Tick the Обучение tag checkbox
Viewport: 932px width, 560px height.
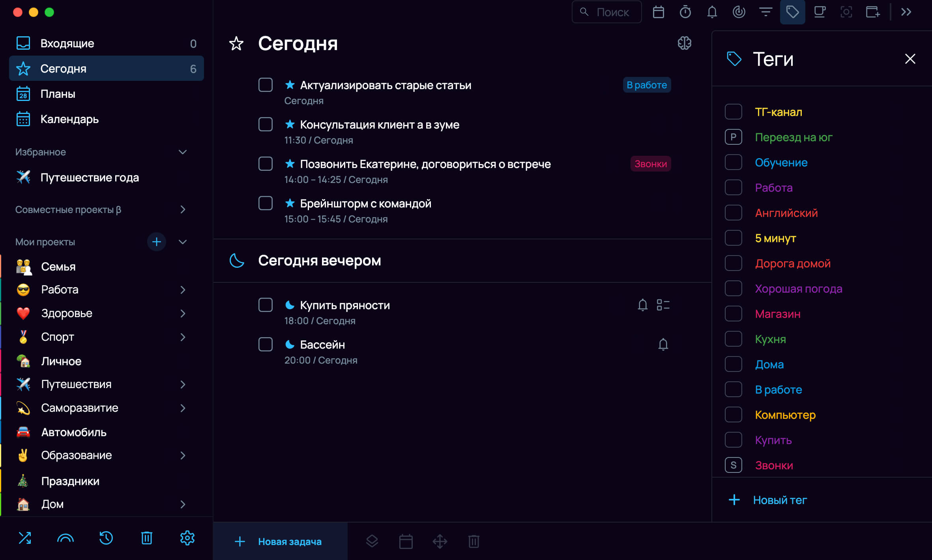coord(733,162)
